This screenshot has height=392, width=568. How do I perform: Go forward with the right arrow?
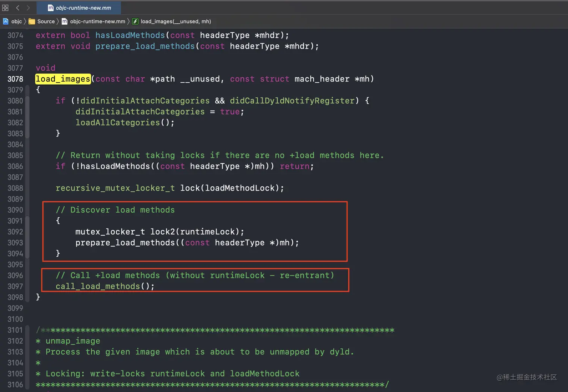pos(28,8)
